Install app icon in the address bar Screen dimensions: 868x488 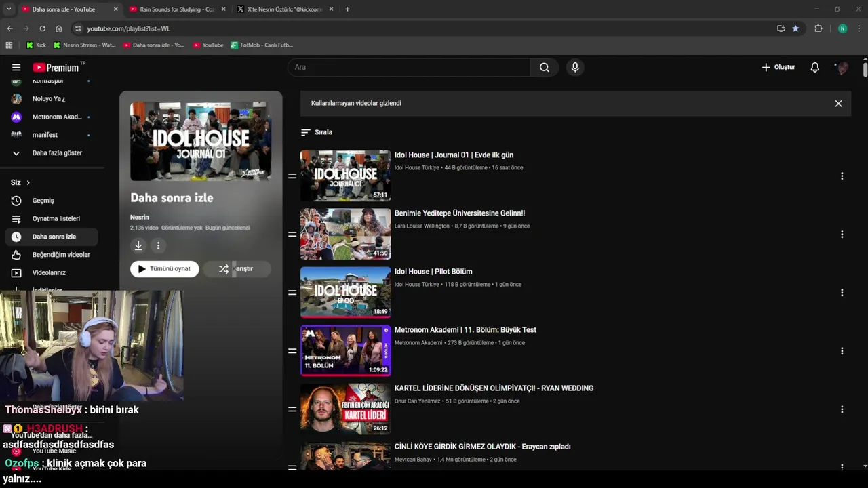[781, 28]
